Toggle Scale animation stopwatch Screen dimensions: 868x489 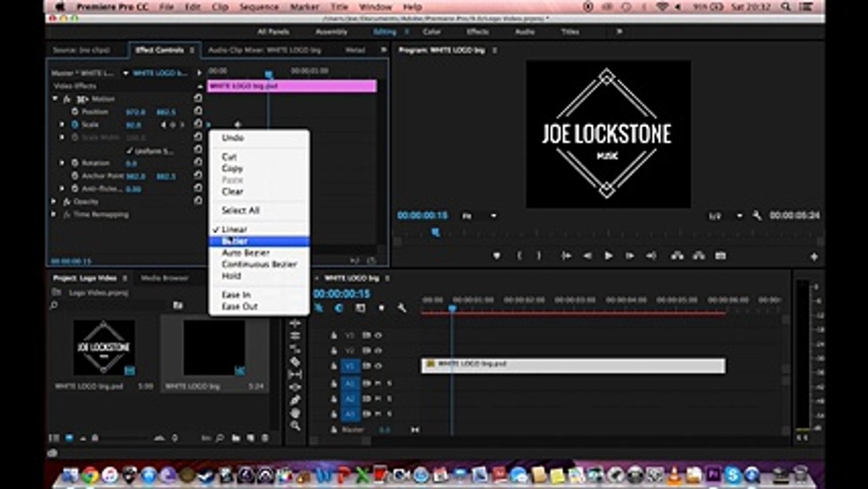75,125
